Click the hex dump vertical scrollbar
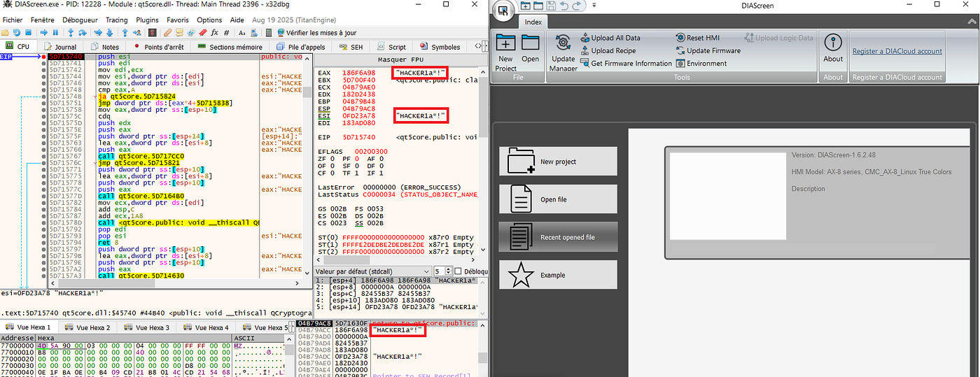Viewport: 980px width, 377px height. pos(289,357)
